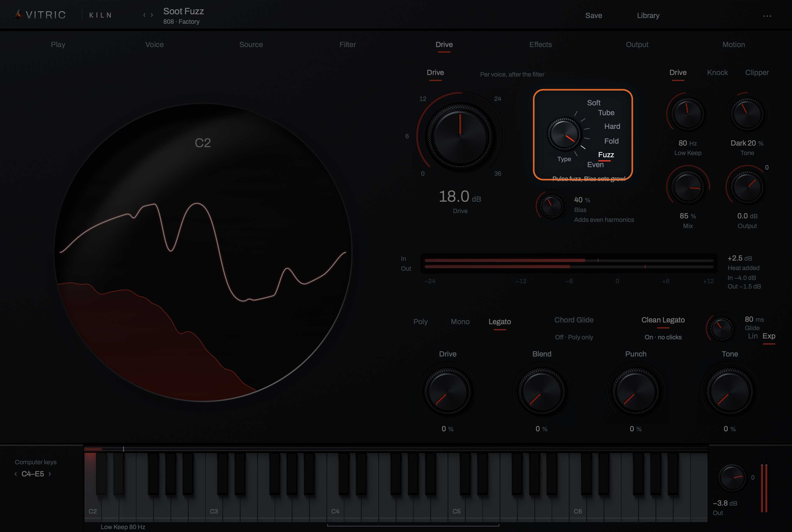
Task: Switch to the Effects tab
Action: 541,44
